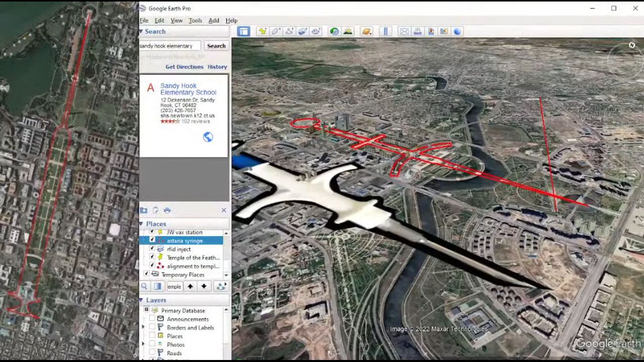Image resolution: width=644 pixels, height=362 pixels.
Task: Check the Roads layer checkbox
Action: pos(152,353)
